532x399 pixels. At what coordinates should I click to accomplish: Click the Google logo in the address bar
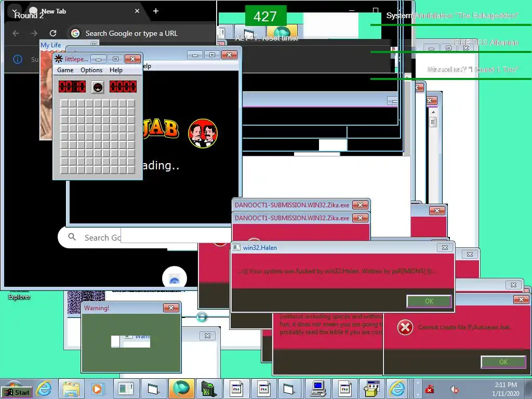75,33
